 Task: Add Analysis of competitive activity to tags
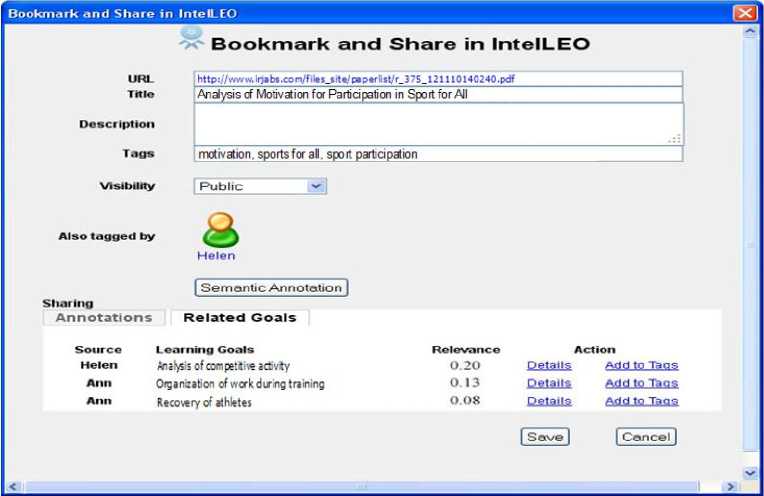tap(642, 365)
